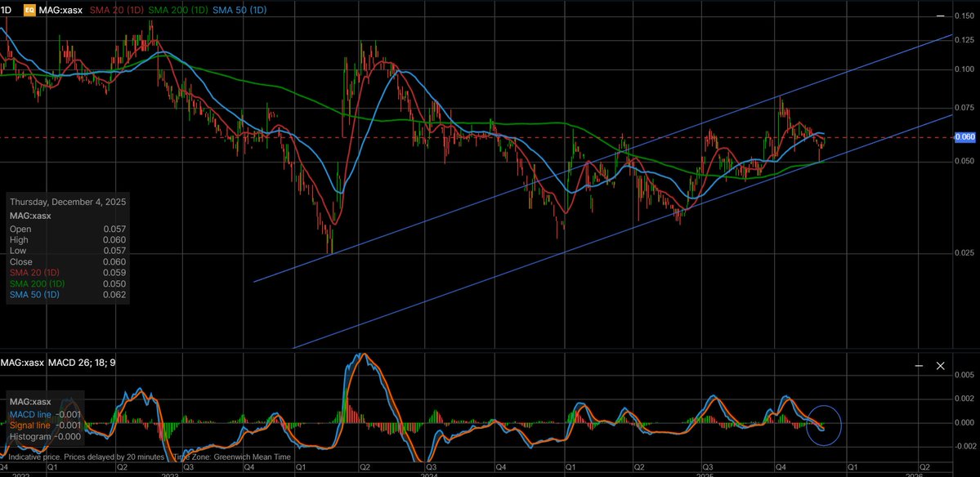Click the orange EQ instrument icon
Image resolution: width=980 pixels, height=477 pixels.
pos(29,10)
